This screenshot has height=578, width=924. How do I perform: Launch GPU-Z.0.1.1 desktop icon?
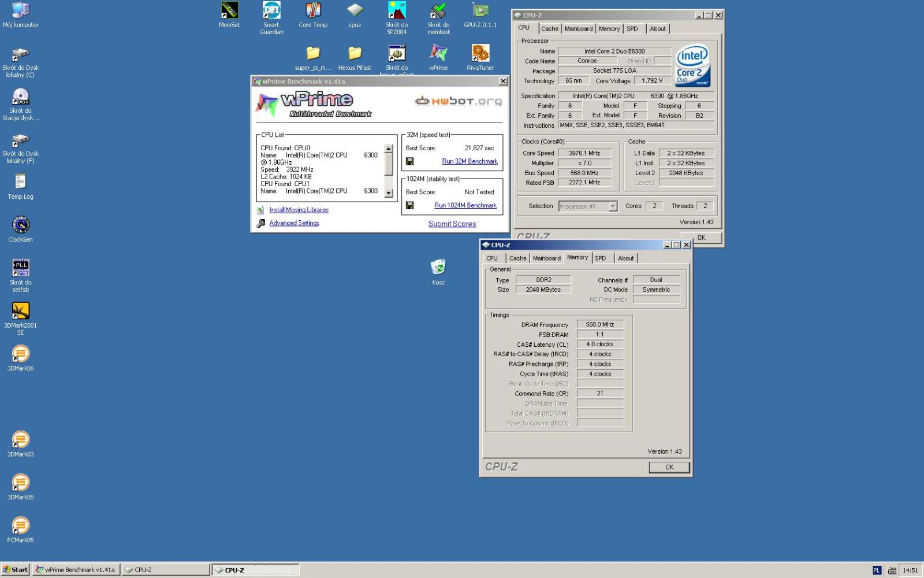(x=480, y=15)
